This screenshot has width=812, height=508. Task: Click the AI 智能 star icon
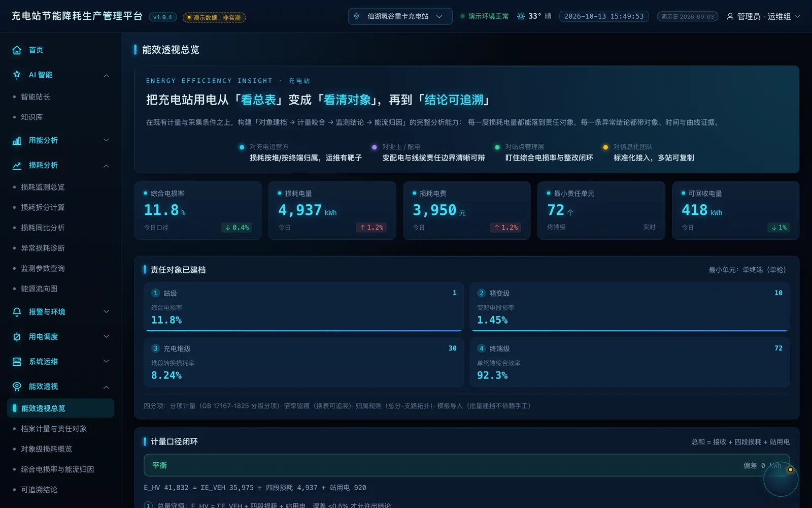coord(17,75)
